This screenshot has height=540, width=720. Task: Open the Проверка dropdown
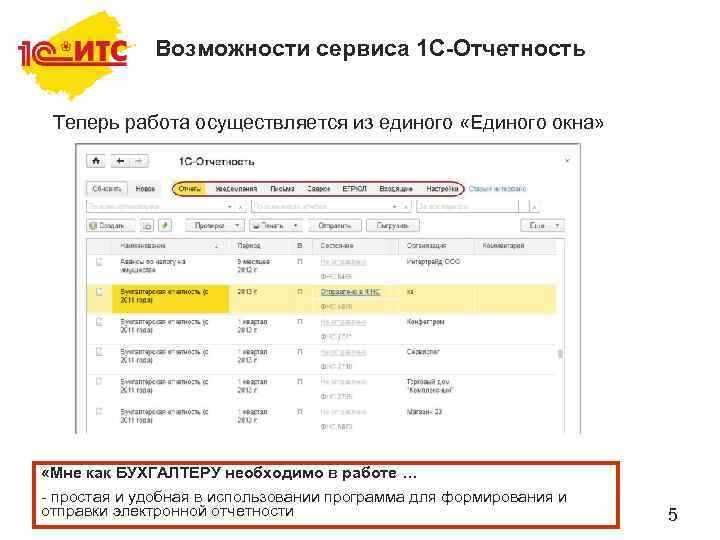[214, 225]
